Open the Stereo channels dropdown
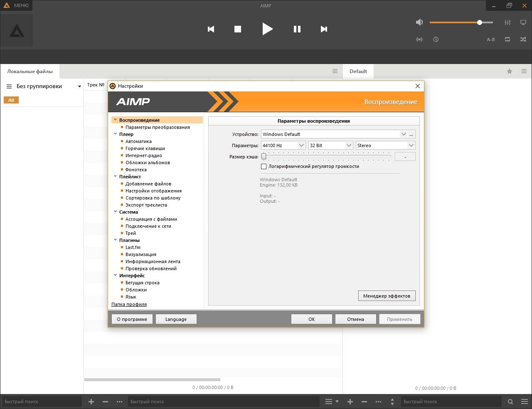This screenshot has height=409, width=532. coord(385,145)
